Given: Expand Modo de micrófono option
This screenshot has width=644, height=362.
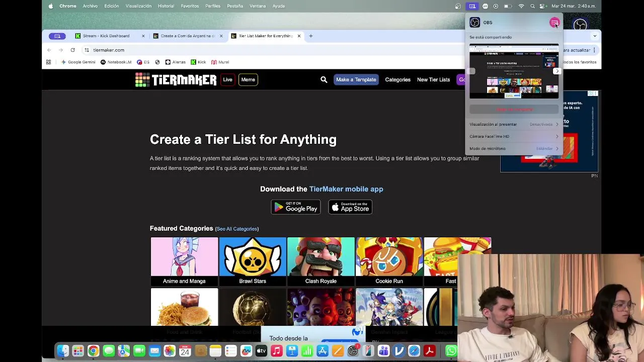Looking at the screenshot, I should coord(514,148).
